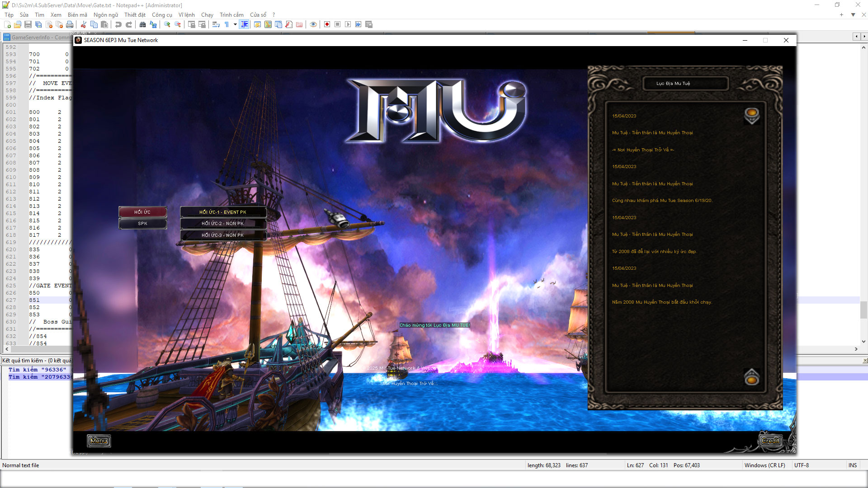Open Find with the binoculars icon
Viewport: 868px width, 488px height.
[143, 24]
